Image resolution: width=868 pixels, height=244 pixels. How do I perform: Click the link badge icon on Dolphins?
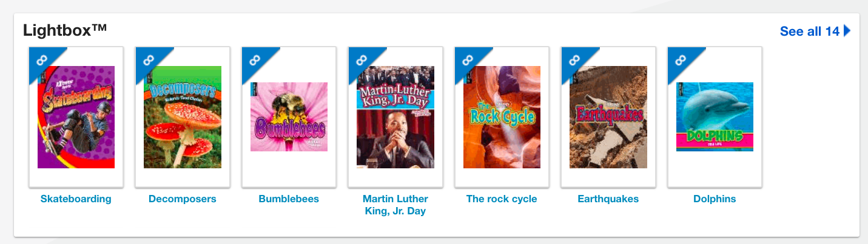point(681,59)
